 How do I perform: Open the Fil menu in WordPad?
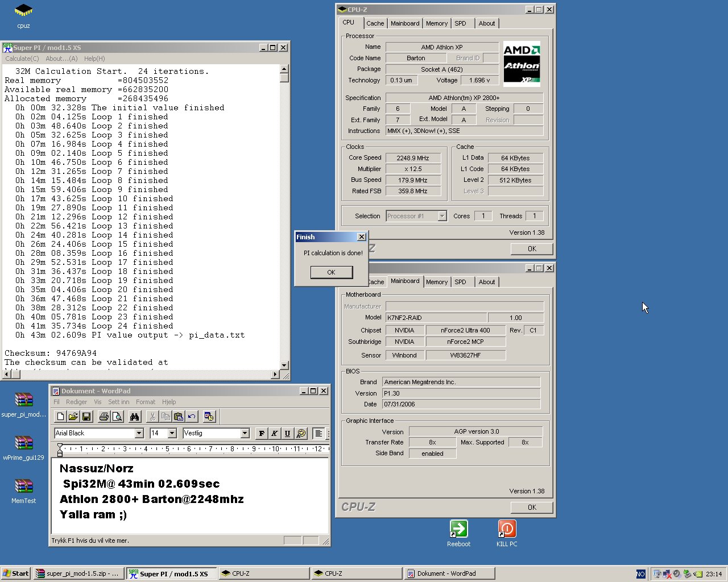pyautogui.click(x=56, y=402)
